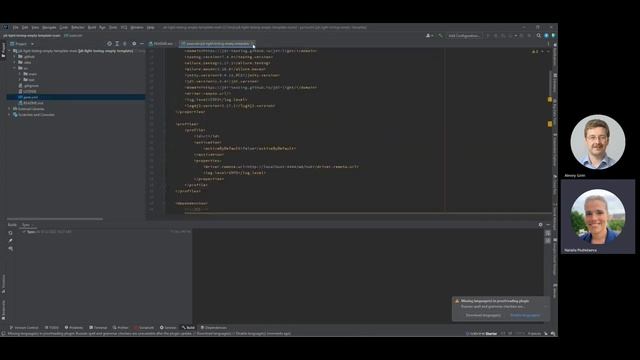This screenshot has width=640, height=360.
Task: Click Disable language(s) in the notification
Action: pyautogui.click(x=525, y=315)
